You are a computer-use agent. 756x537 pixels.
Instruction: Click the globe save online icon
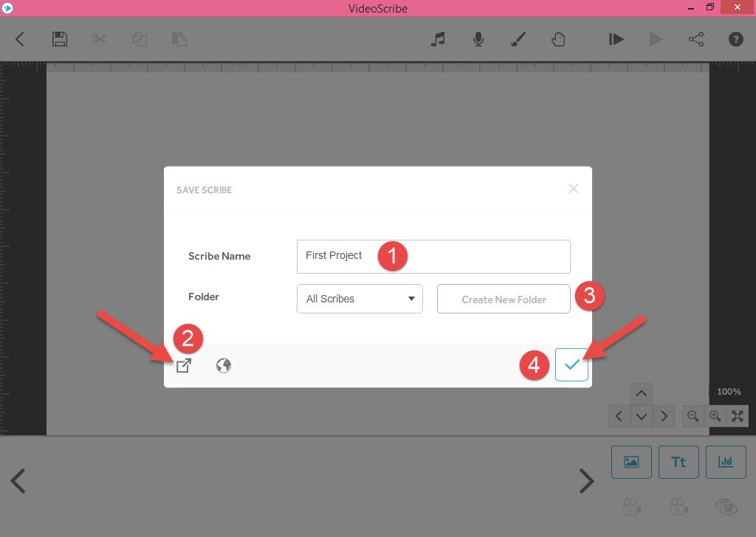224,366
